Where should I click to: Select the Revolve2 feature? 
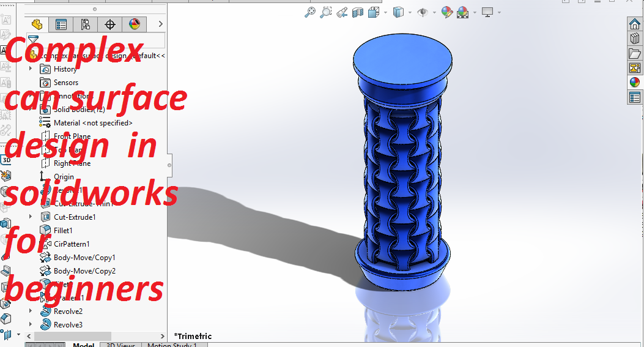click(x=68, y=312)
